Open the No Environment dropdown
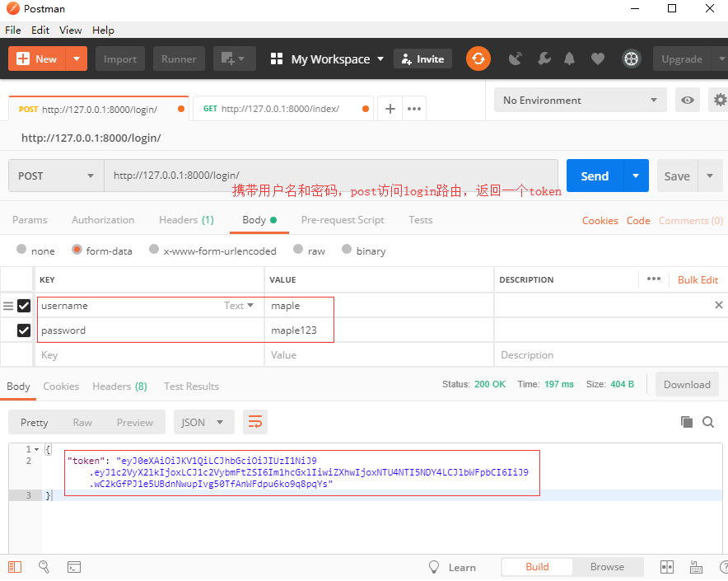The height and width of the screenshot is (581, 728). click(x=581, y=100)
